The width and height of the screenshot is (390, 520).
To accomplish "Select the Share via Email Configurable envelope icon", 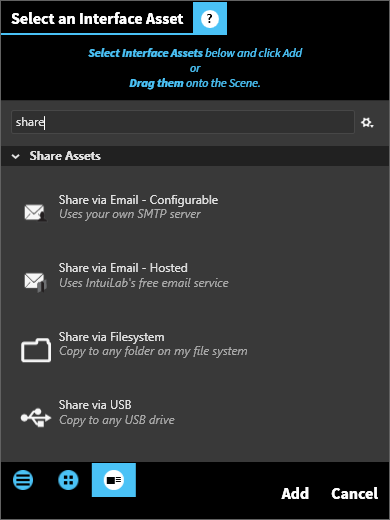I will point(35,212).
